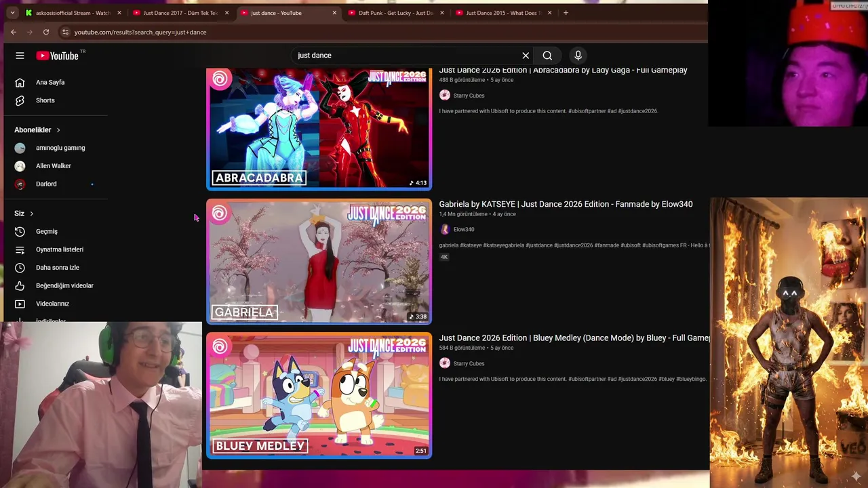This screenshot has width=868, height=488.
Task: Open the ABRACADABRA video thumbnail
Action: click(319, 128)
